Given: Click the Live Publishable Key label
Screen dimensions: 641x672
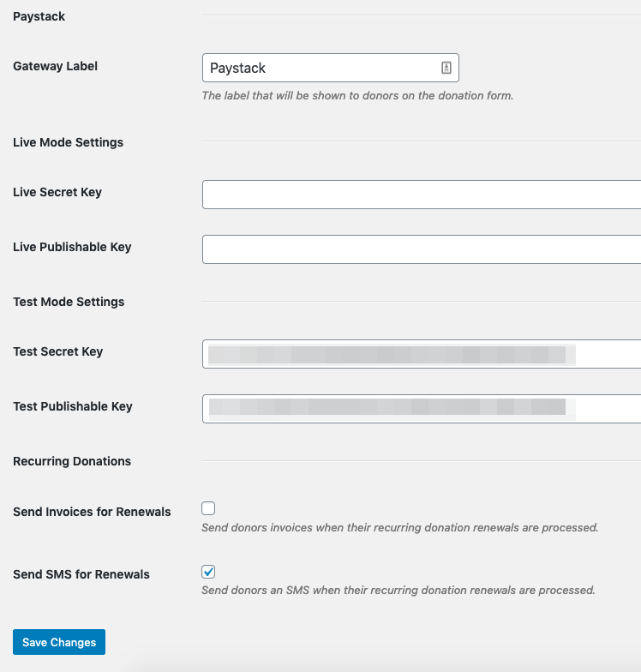Looking at the screenshot, I should (x=72, y=247).
